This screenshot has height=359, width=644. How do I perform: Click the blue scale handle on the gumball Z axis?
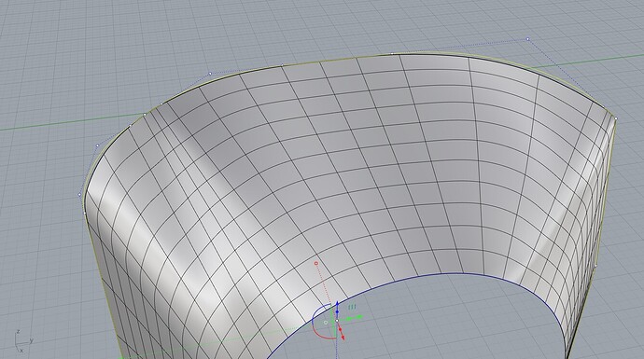tap(337, 311)
